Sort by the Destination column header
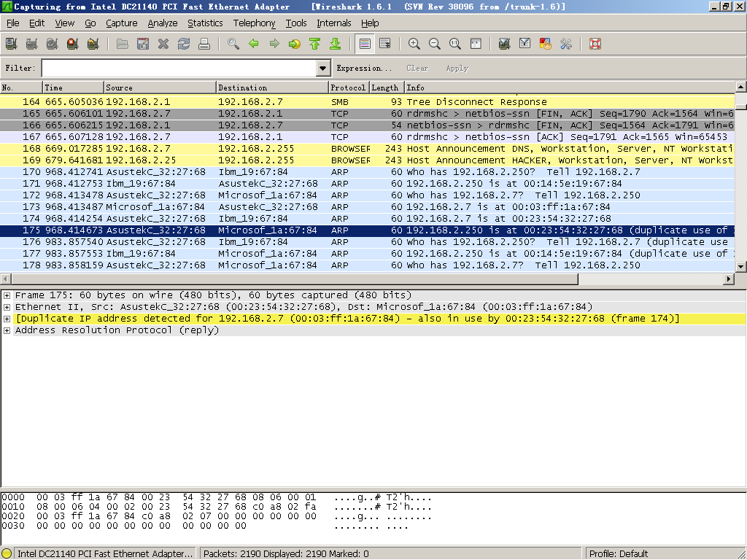747x560 pixels. click(x=272, y=87)
